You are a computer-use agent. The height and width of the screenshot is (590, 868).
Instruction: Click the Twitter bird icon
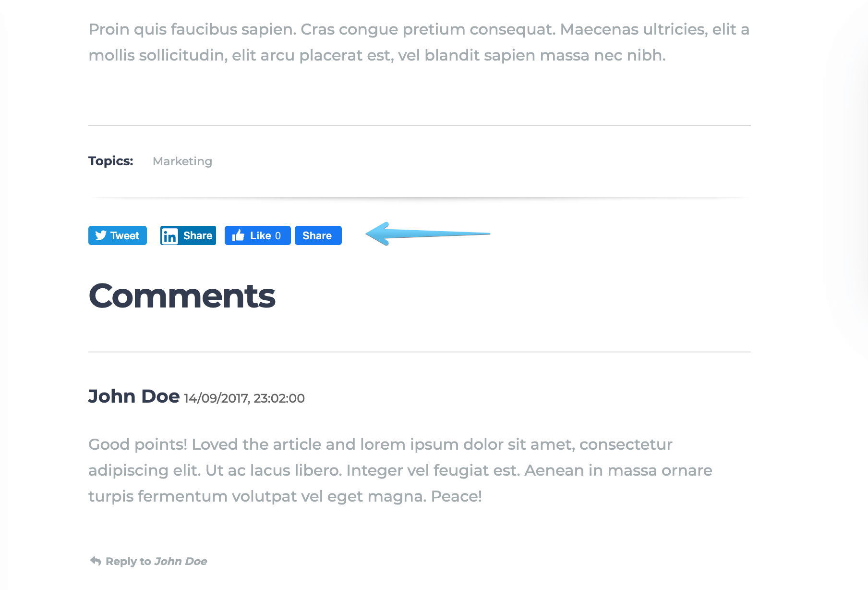(102, 235)
